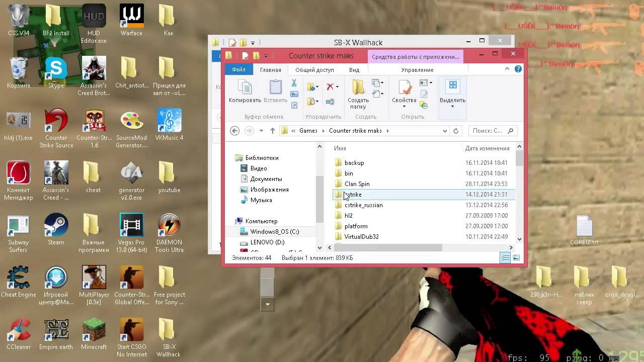Viewport: 644px width, 362px height.
Task: Click the file list vertical scrollbar thumb
Action: point(520,158)
